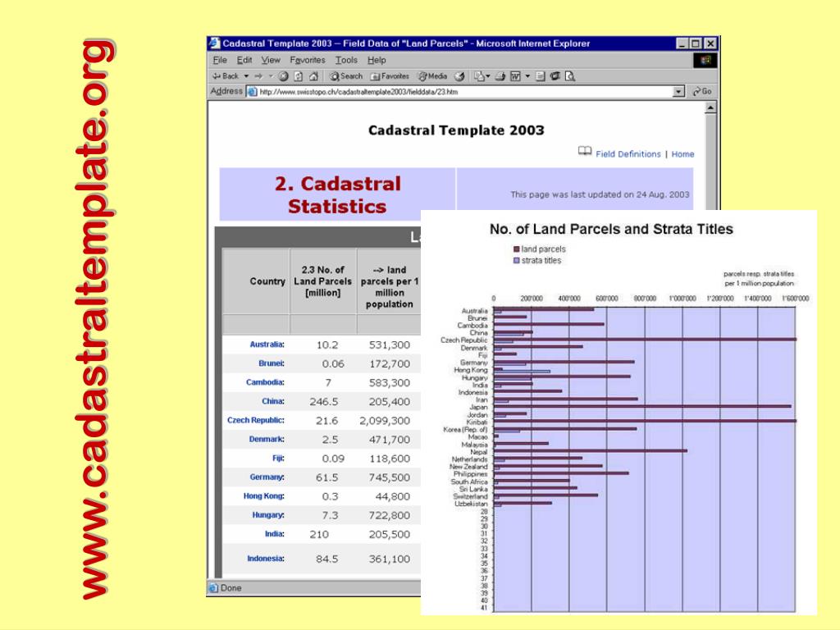Open the Czech Republic country link
This screenshot has width=840, height=630.
256,421
